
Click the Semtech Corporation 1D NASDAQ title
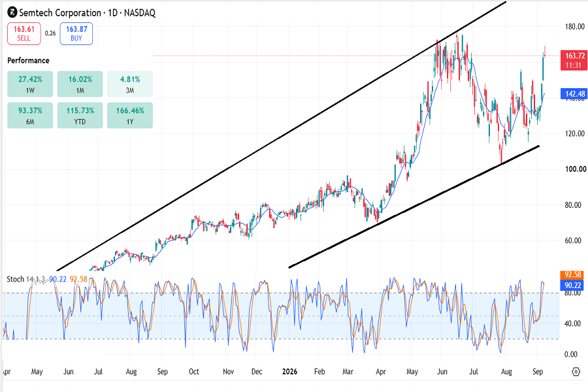click(x=87, y=13)
